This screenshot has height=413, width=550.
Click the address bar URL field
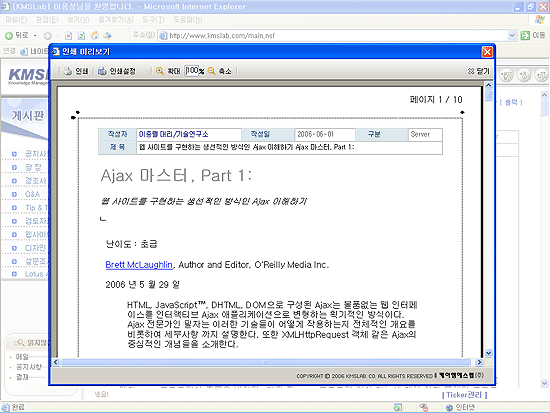[x=333, y=35]
